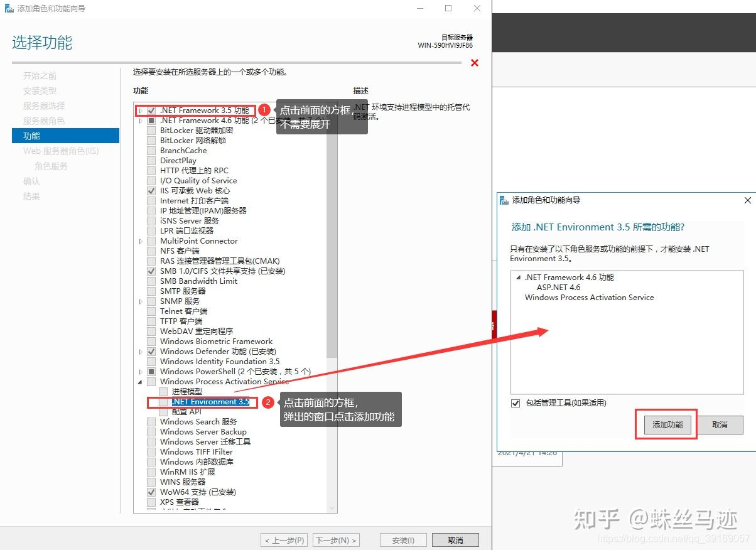Click the red X error icon
The width and height of the screenshot is (756, 550).
coord(475,63)
